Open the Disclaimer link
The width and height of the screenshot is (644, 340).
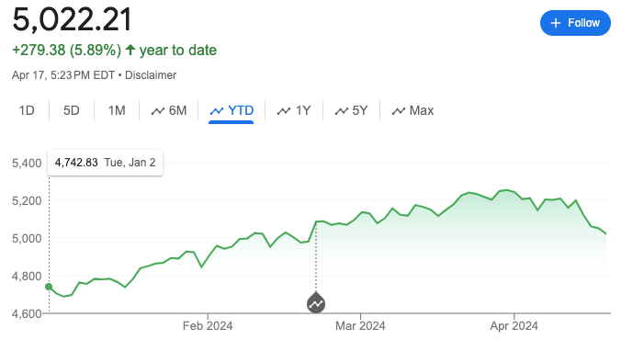151,75
